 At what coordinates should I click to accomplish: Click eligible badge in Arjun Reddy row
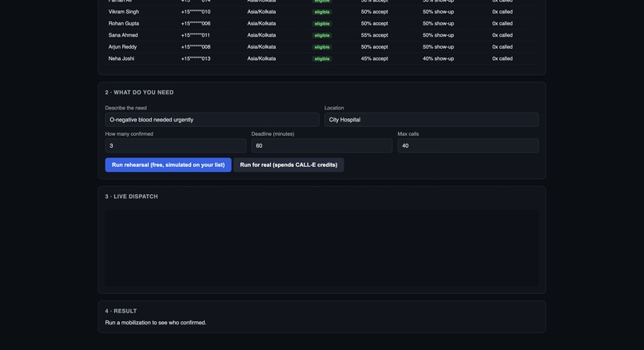click(322, 47)
